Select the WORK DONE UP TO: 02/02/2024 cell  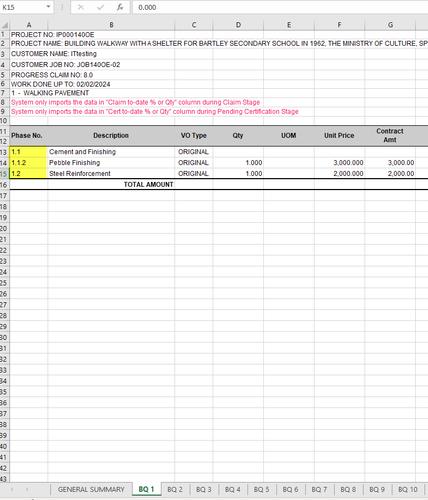point(60,84)
